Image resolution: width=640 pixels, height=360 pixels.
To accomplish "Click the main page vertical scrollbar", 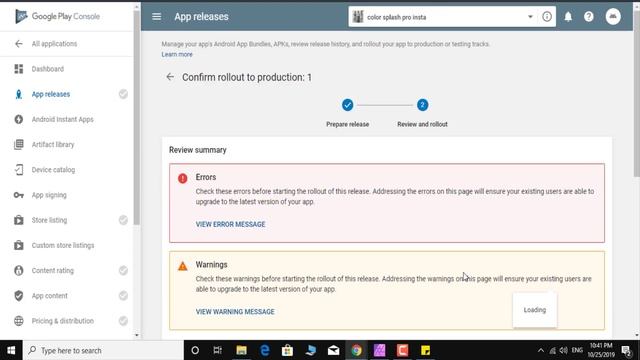I will (x=637, y=94).
